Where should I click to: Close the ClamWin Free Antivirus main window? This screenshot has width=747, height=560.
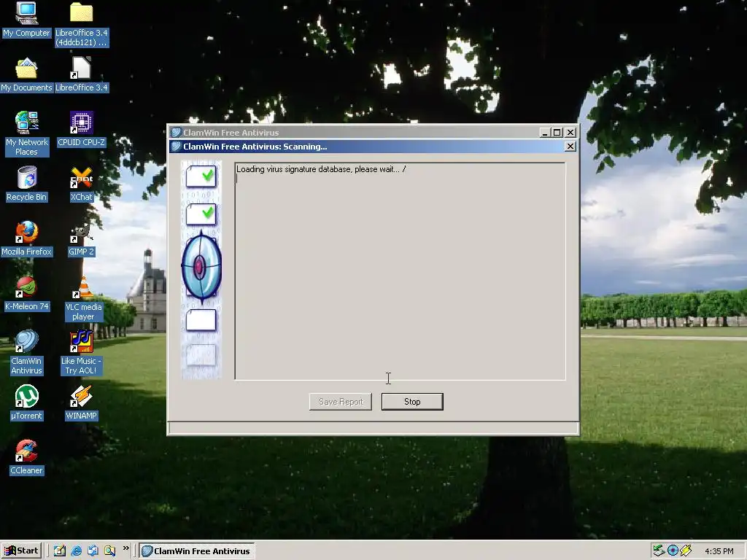pos(570,133)
